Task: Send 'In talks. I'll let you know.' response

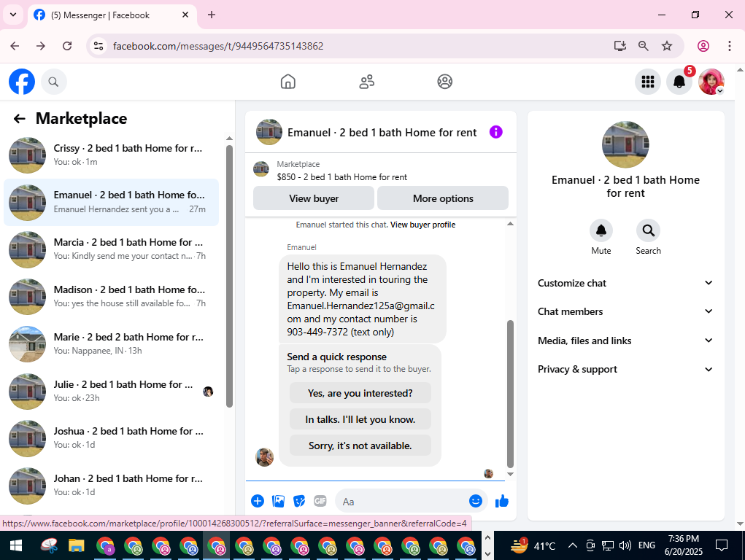Action: tap(360, 419)
